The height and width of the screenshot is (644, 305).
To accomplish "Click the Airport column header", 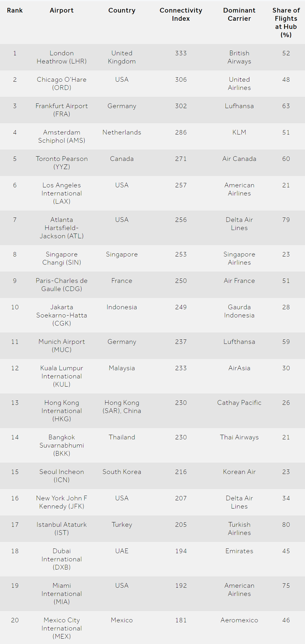I will (62, 10).
